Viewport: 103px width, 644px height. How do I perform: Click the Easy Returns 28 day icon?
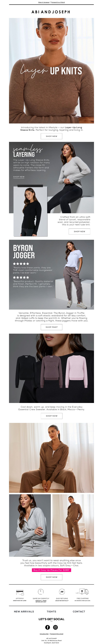click(x=62, y=592)
